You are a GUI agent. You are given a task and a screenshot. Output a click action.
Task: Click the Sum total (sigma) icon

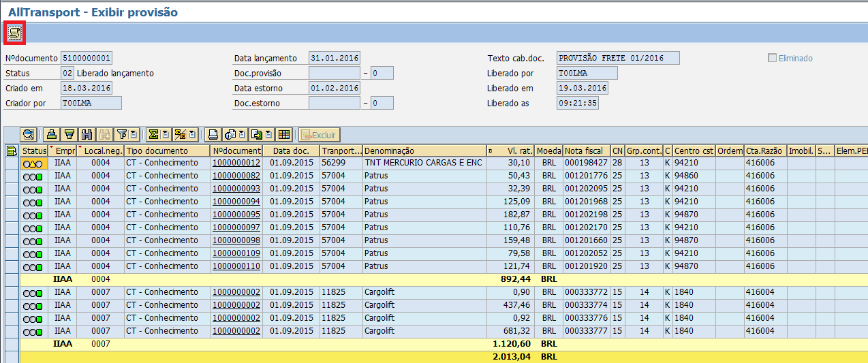click(153, 135)
